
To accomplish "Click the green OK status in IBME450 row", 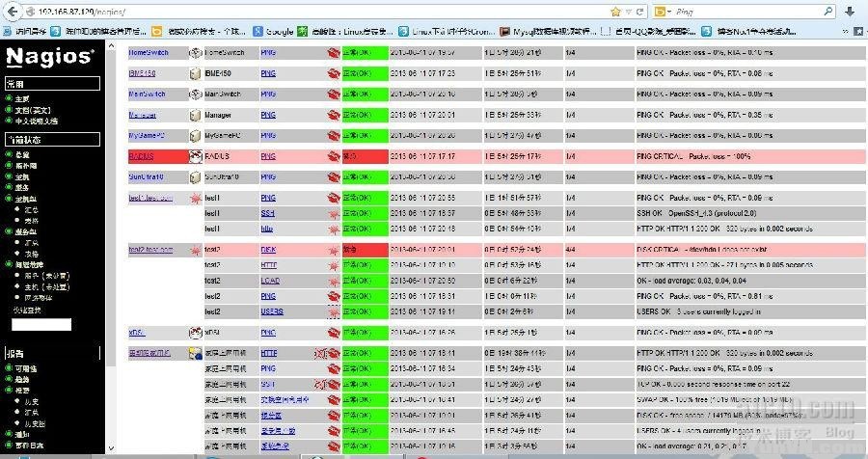I will (365, 73).
